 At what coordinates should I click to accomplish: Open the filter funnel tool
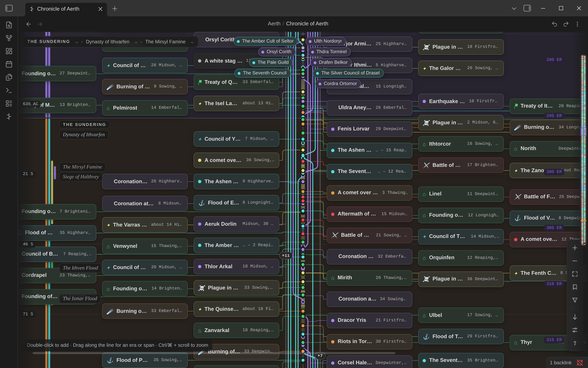tap(575, 300)
